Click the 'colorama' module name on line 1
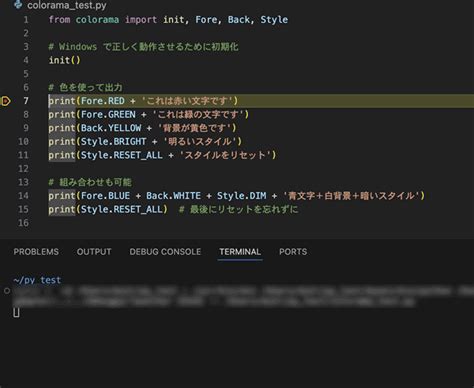 pos(97,20)
